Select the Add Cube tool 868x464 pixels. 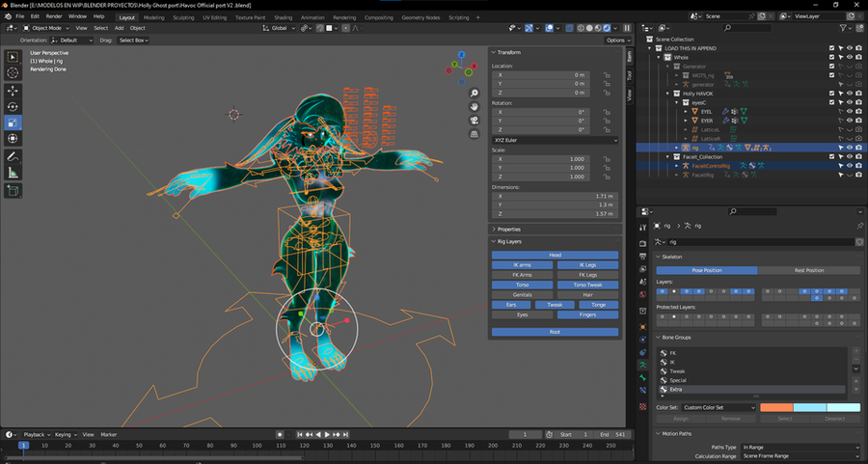13,192
